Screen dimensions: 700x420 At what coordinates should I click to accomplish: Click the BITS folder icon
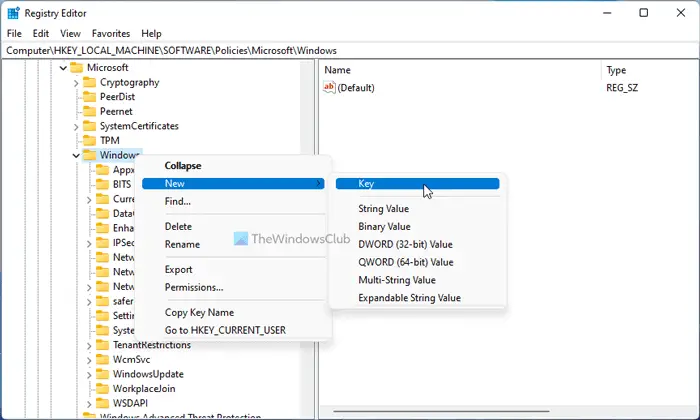[103, 184]
